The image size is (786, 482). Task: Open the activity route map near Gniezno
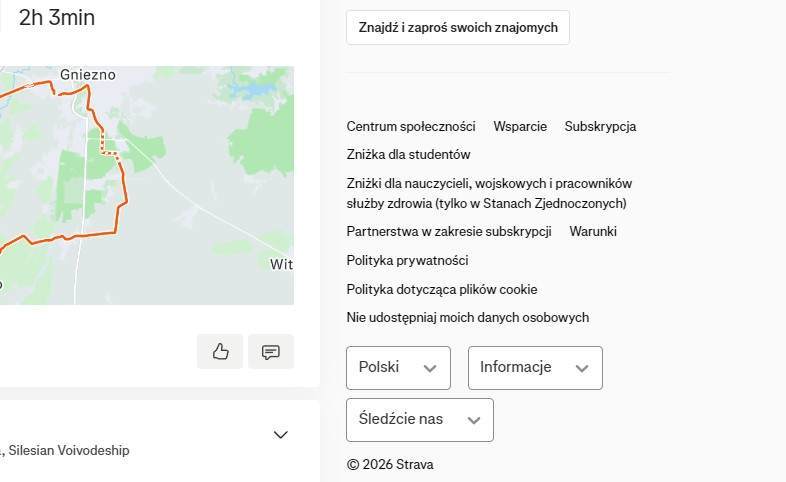pyautogui.click(x=150, y=185)
